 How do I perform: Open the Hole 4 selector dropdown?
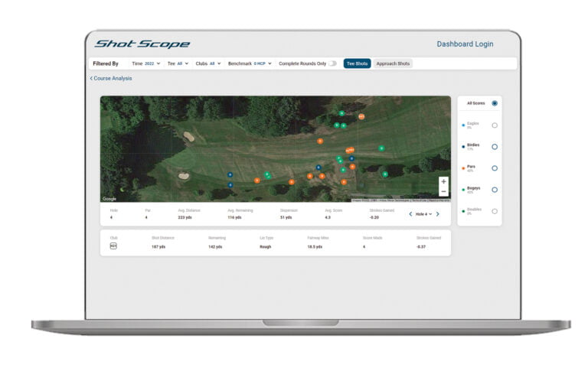click(423, 214)
